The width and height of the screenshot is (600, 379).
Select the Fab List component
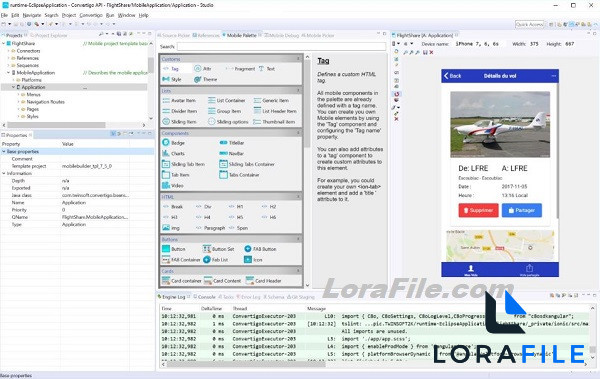point(215,260)
